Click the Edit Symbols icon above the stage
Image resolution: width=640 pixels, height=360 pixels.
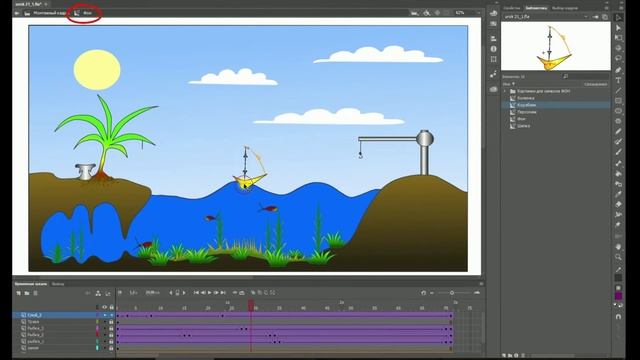[x=427, y=13]
